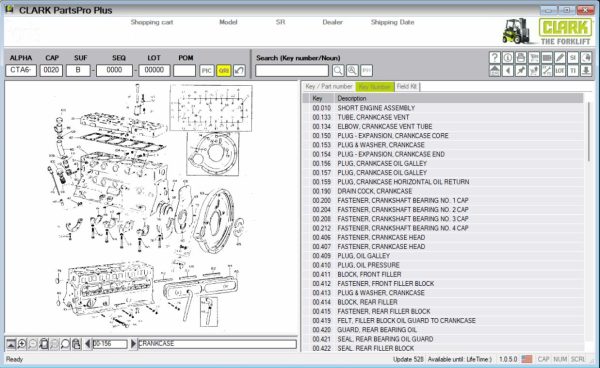The width and height of the screenshot is (600, 368).
Task: Click the empty POM field
Action: [184, 70]
